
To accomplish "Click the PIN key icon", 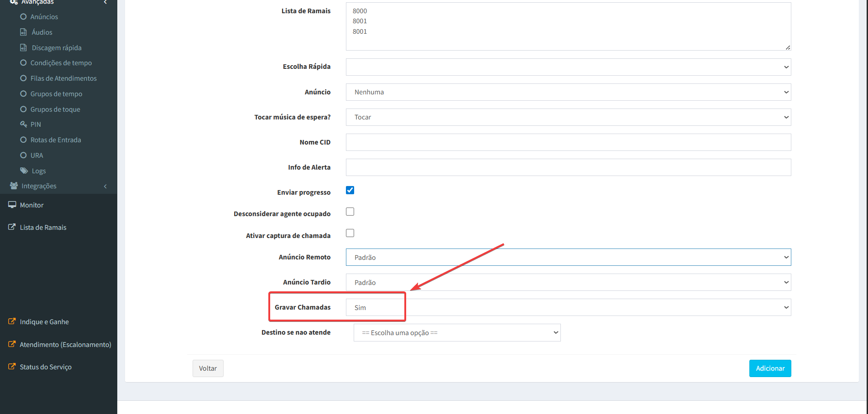I will click(23, 124).
